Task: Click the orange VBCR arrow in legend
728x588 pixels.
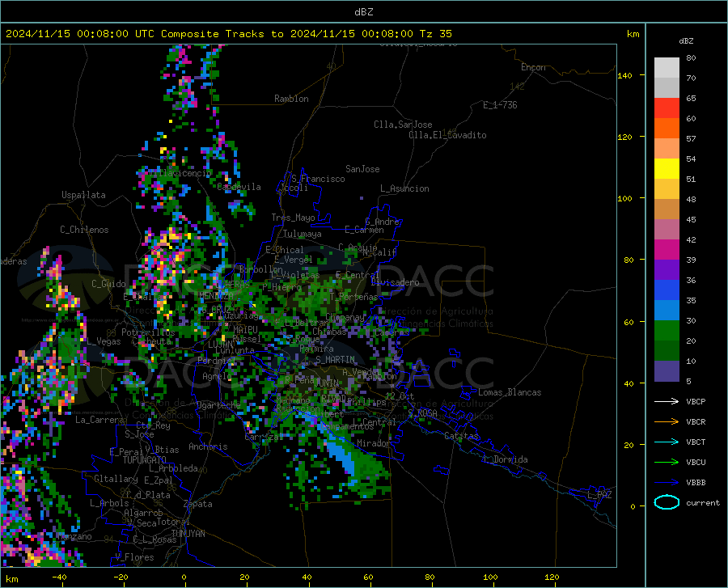Action: point(667,421)
